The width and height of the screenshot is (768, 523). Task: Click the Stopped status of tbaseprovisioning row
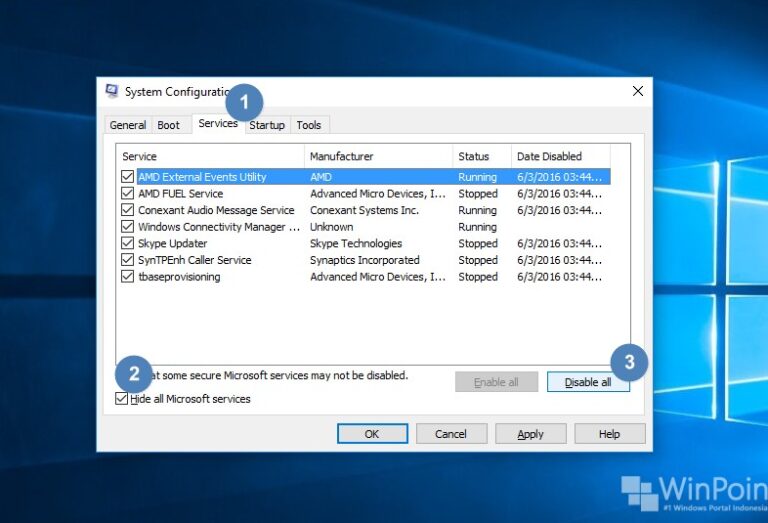(478, 277)
